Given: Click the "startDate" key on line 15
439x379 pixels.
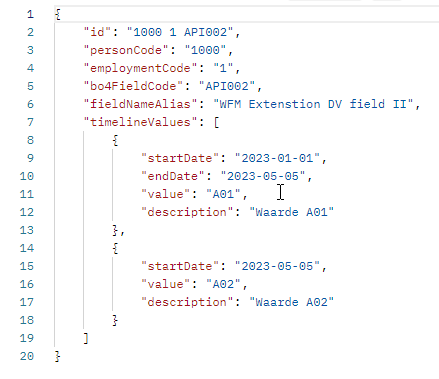Looking at the screenshot, I should click(180, 266).
